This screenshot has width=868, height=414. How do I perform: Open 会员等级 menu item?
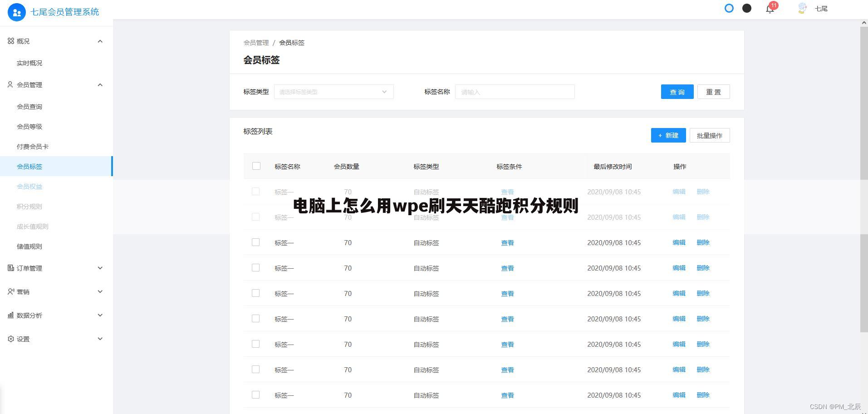29,127
